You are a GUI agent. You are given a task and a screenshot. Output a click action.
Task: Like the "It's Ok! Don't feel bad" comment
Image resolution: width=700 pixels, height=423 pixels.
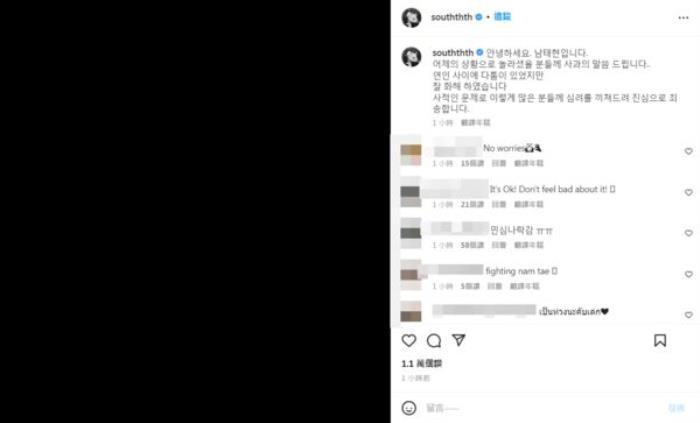688,192
